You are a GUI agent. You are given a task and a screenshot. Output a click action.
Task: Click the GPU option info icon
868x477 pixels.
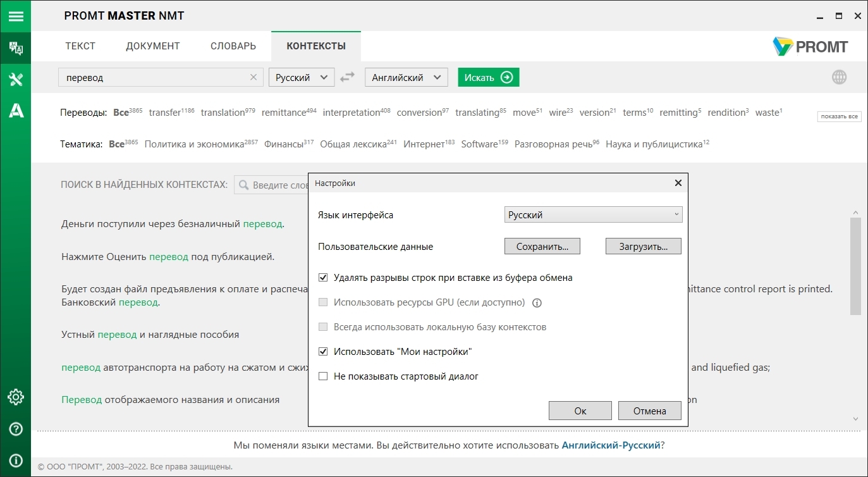tap(537, 303)
